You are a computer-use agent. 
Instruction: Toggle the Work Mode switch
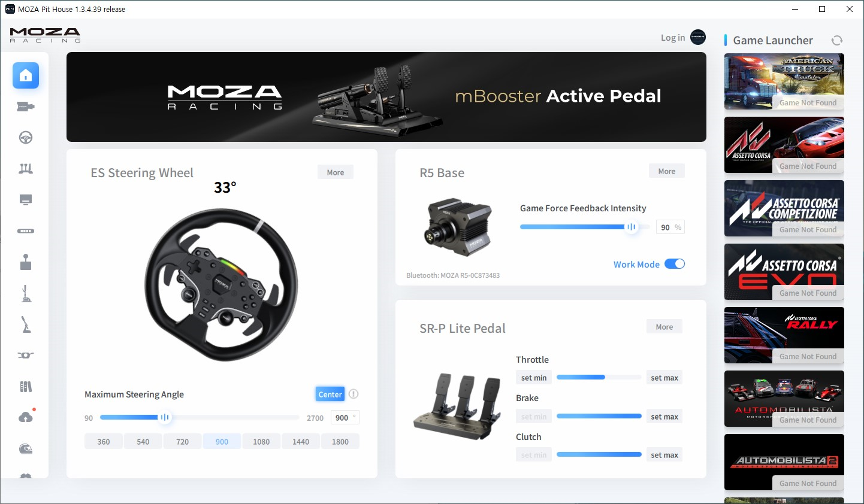pos(675,264)
